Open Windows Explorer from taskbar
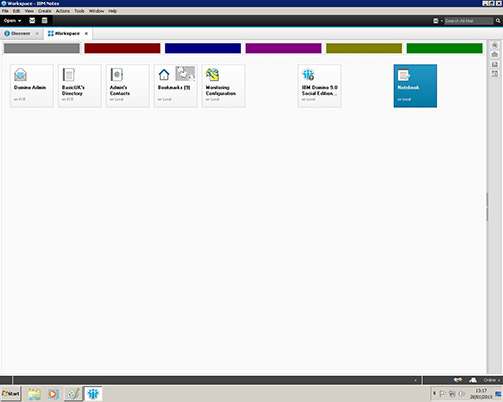Image resolution: width=503 pixels, height=402 pixels. click(x=34, y=394)
